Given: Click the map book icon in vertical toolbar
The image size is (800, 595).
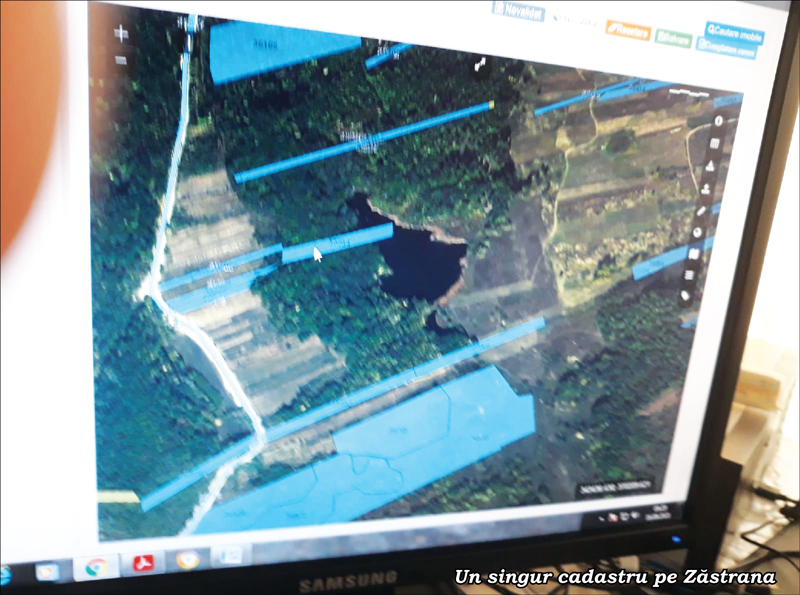Looking at the screenshot, I should coord(694,253).
